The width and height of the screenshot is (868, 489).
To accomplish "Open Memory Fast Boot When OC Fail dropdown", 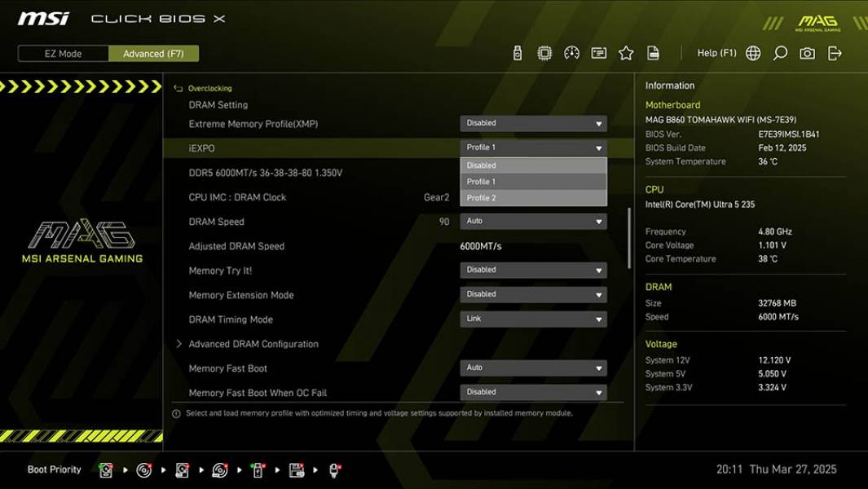I will click(x=533, y=393).
